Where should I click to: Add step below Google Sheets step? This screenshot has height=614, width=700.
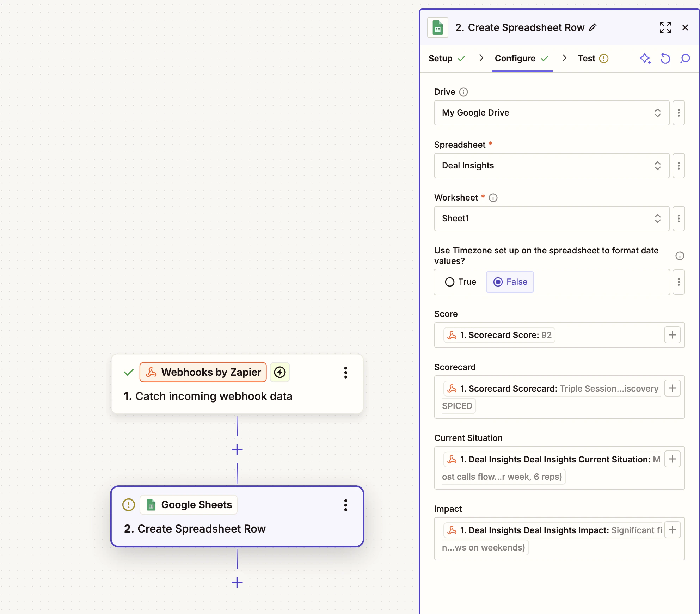(x=237, y=582)
